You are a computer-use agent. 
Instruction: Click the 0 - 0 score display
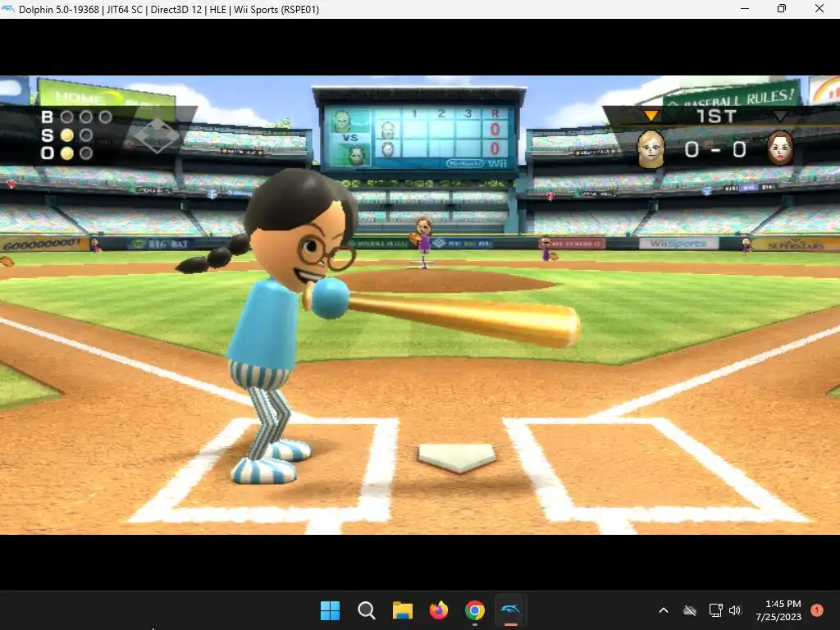tap(715, 149)
